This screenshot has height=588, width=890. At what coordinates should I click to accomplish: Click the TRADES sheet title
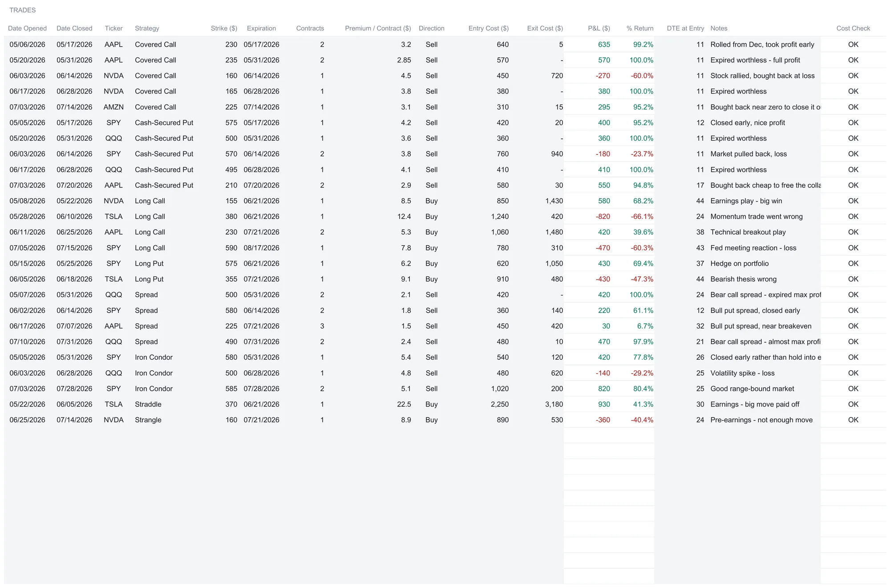coord(22,10)
